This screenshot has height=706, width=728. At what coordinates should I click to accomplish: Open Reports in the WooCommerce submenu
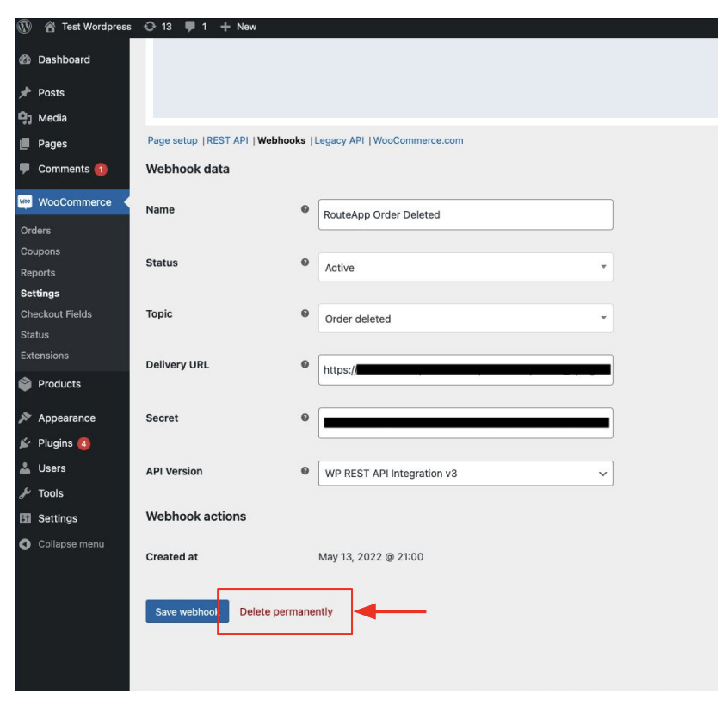pyautogui.click(x=38, y=273)
